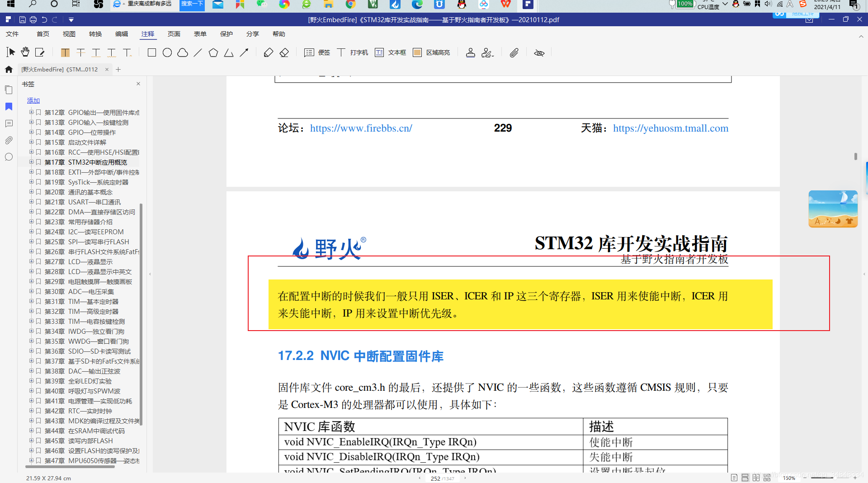This screenshot has width=868, height=483.
Task: Switch to the 转换 tab
Action: (x=95, y=34)
